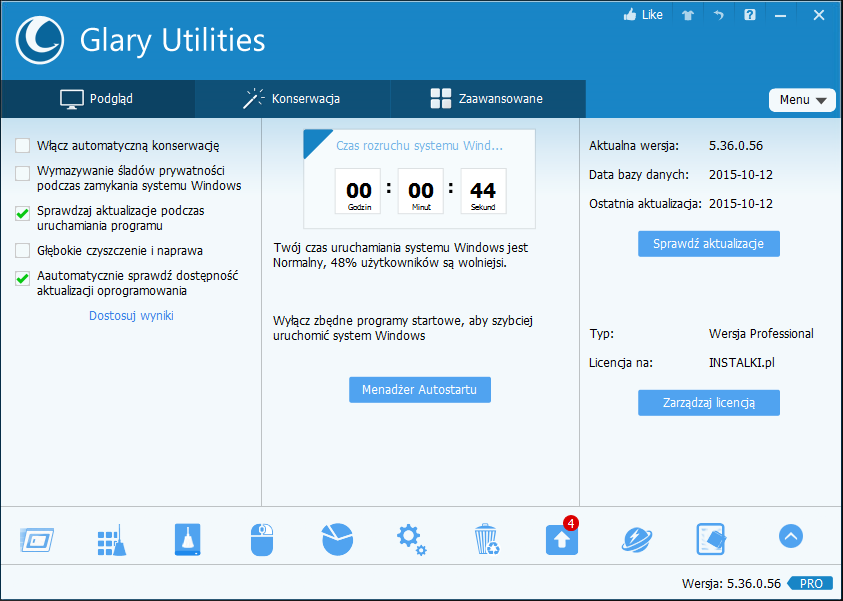Open the tracks eraser mouse icon

click(x=261, y=538)
